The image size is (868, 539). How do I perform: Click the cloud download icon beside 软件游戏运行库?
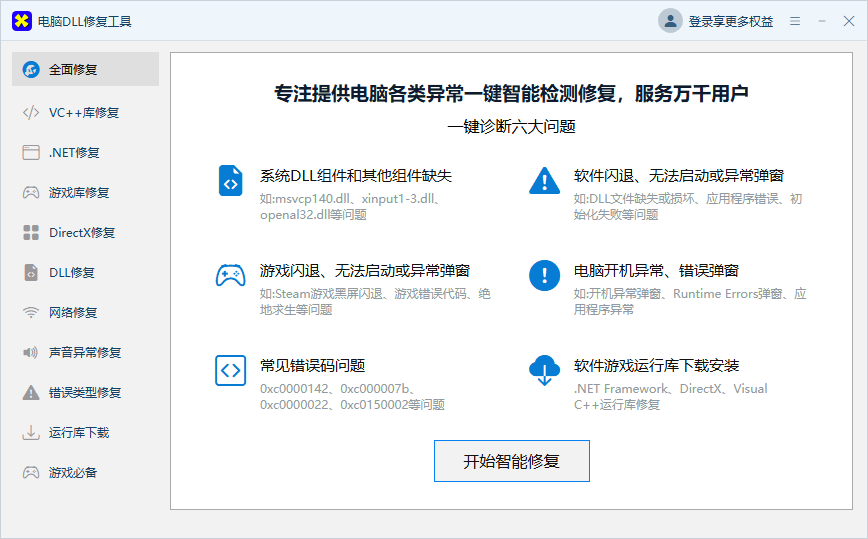(545, 370)
